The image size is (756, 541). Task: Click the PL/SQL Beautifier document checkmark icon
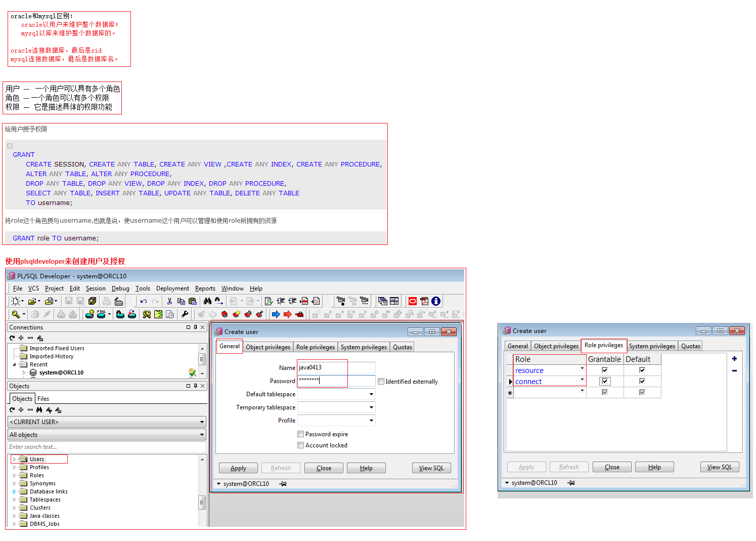269,301
